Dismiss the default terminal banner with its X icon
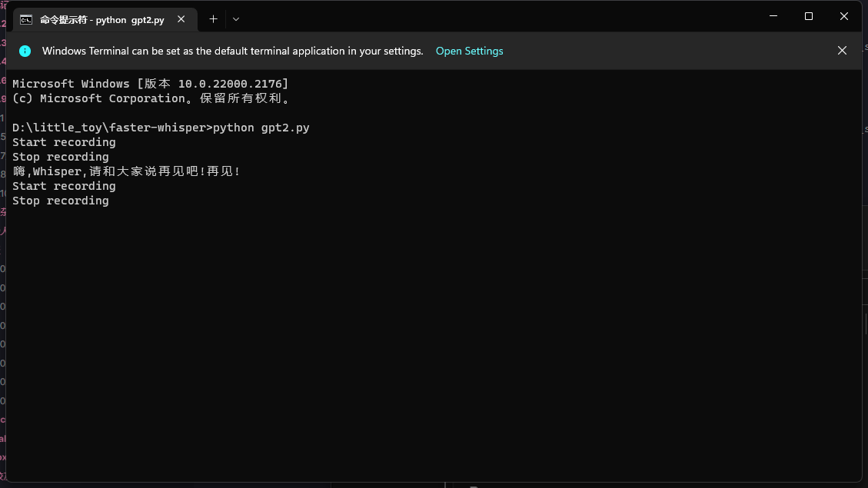This screenshot has height=488, width=868. tap(842, 50)
